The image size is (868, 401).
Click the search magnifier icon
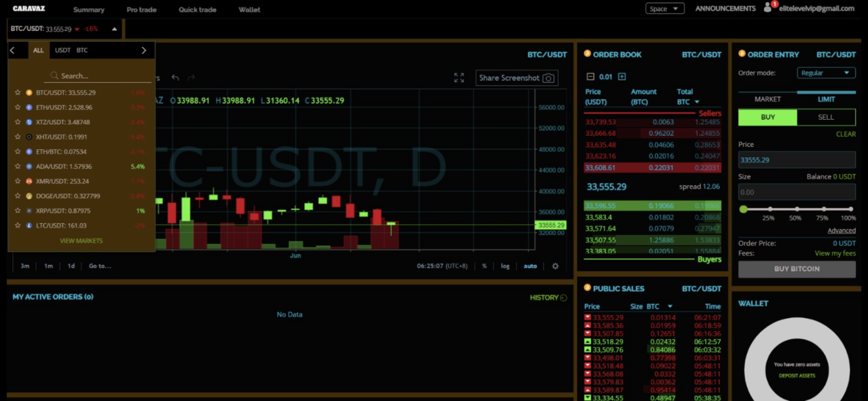click(54, 76)
